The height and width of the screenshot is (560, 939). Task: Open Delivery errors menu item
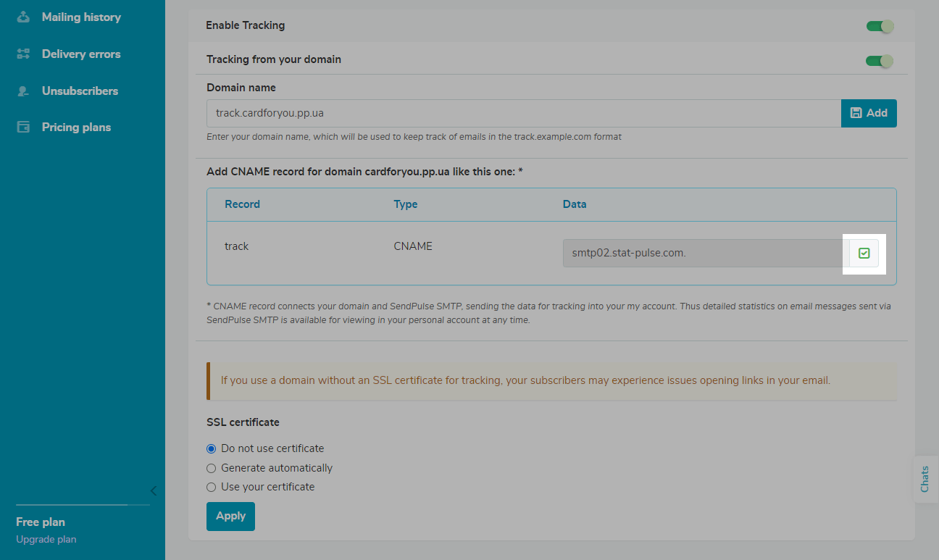coord(81,54)
